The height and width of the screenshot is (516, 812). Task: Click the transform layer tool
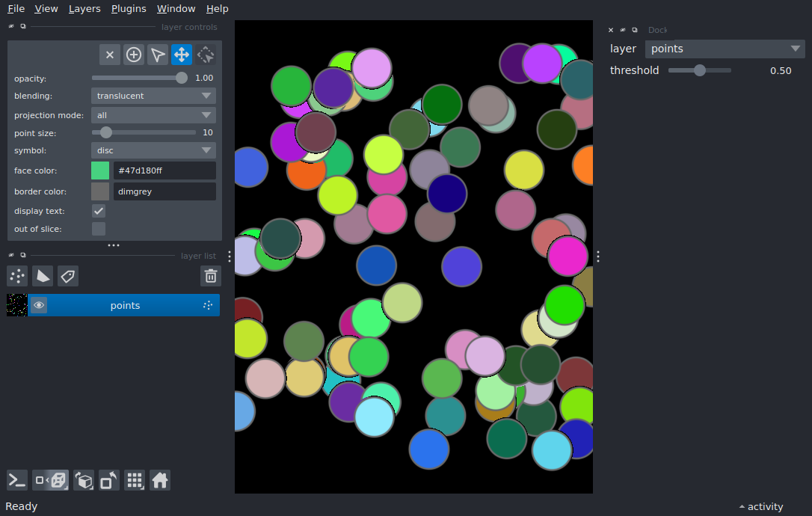206,55
